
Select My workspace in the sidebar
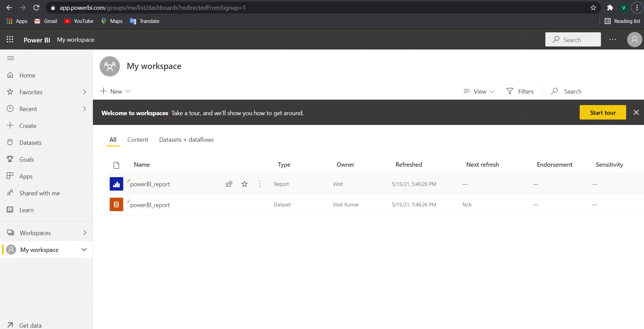[x=39, y=250]
